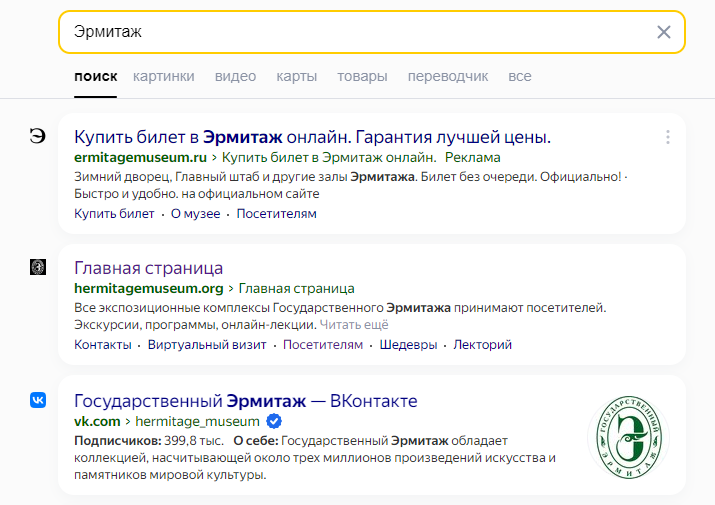Open the three-dot menu of the ad result
This screenshot has width=715, height=505.
[x=668, y=137]
